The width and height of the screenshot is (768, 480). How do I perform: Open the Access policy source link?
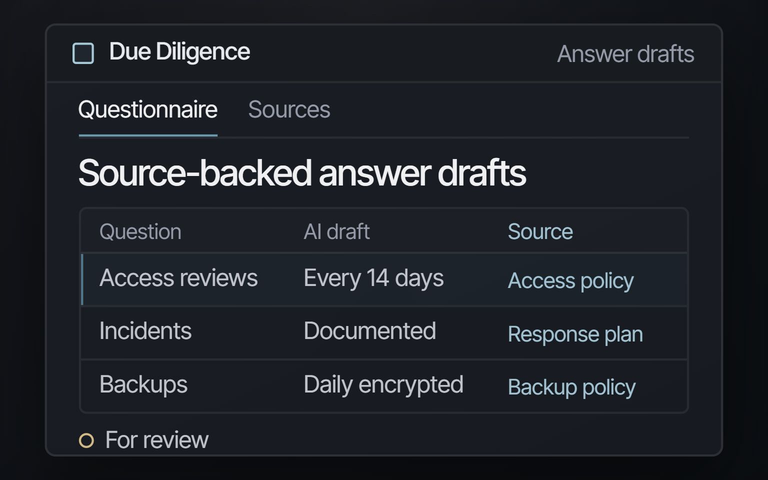571,281
